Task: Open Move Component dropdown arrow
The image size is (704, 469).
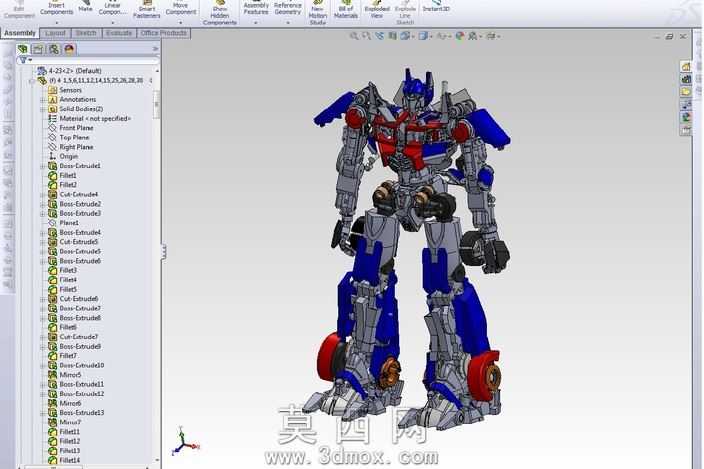Action: point(180,22)
